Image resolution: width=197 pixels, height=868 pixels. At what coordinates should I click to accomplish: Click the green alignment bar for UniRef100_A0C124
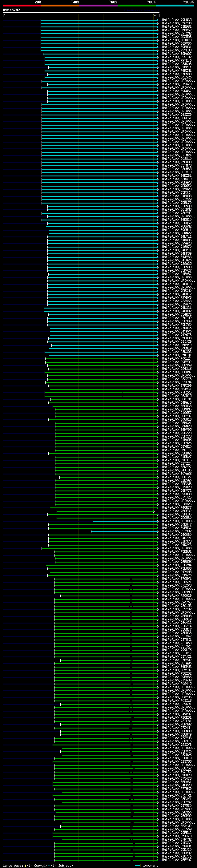(102, 358)
